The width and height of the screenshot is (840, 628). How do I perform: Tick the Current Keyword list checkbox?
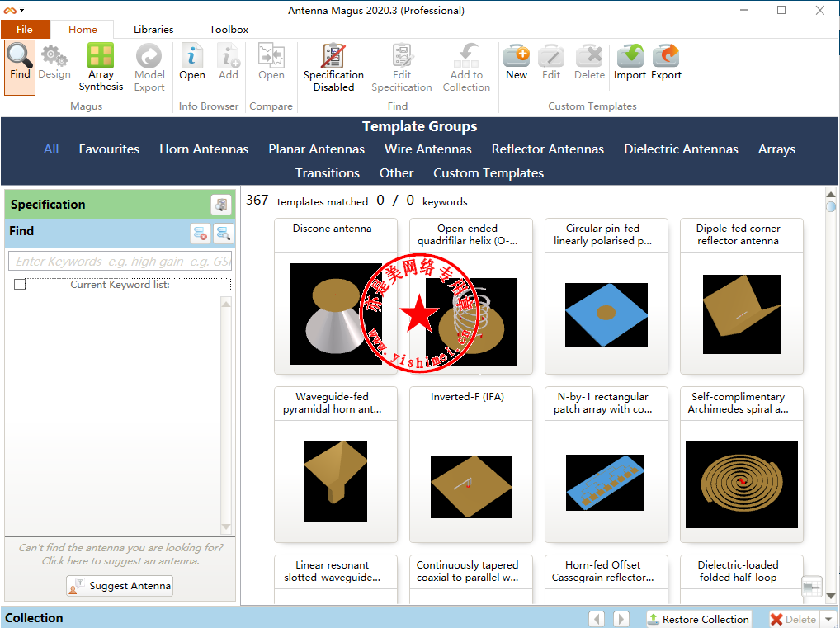click(x=20, y=285)
